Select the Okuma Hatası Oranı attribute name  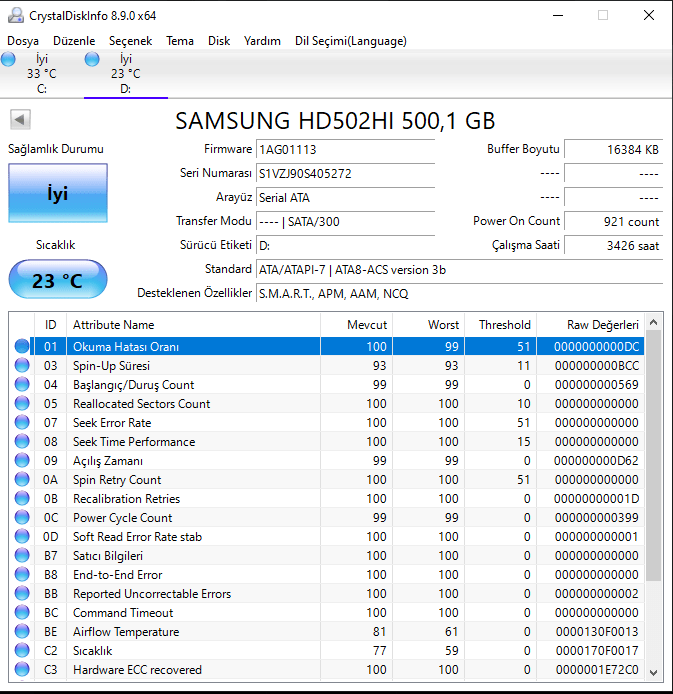click(x=126, y=347)
